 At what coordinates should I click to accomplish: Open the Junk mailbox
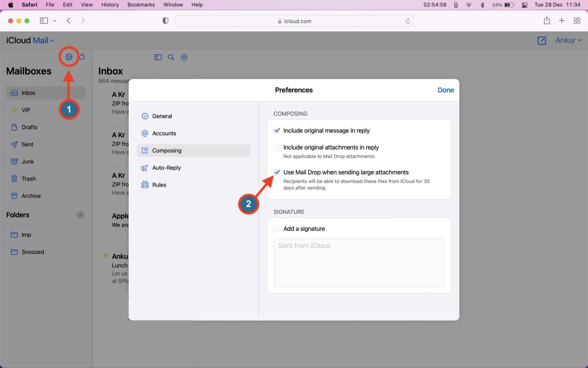point(46,161)
